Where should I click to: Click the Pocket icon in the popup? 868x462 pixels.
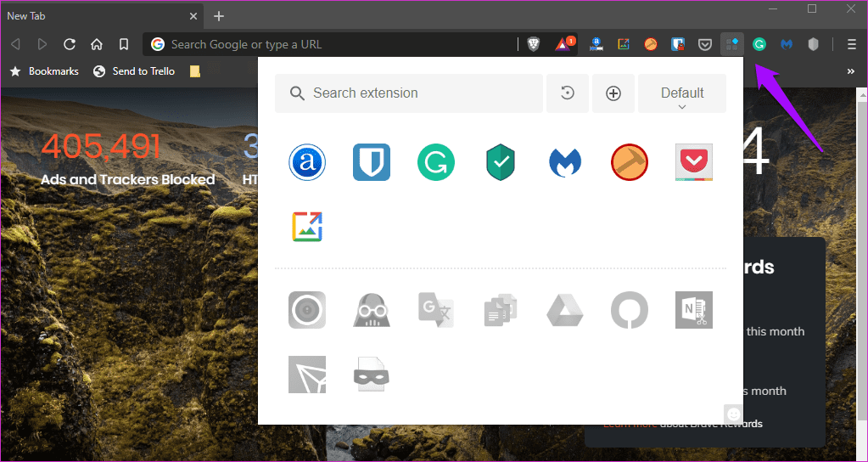pyautogui.click(x=694, y=162)
